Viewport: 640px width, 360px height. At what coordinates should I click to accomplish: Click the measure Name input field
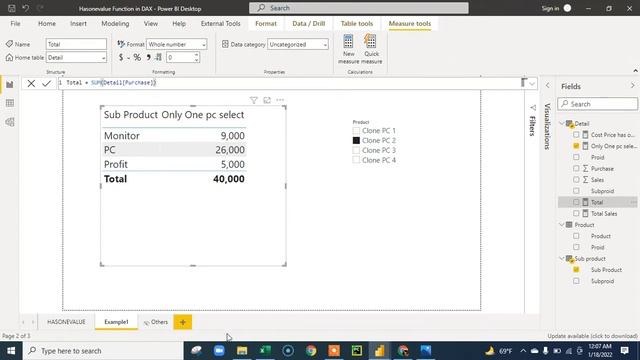click(x=76, y=44)
